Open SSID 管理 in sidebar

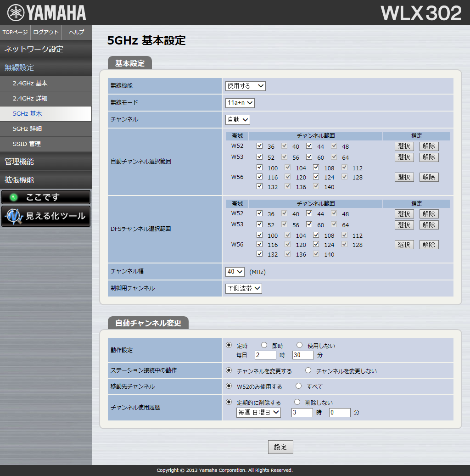click(x=27, y=144)
